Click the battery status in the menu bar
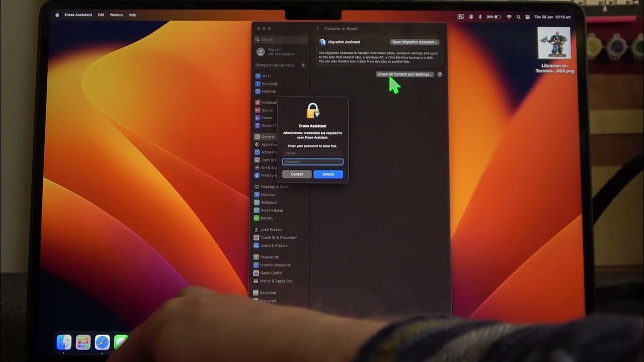Image resolution: width=644 pixels, height=362 pixels. pyautogui.click(x=494, y=16)
